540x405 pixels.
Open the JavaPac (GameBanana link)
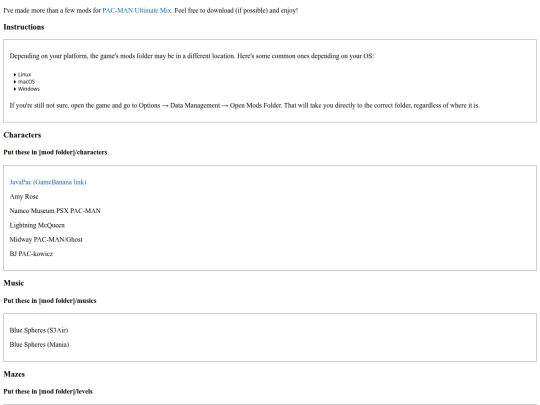(x=48, y=182)
